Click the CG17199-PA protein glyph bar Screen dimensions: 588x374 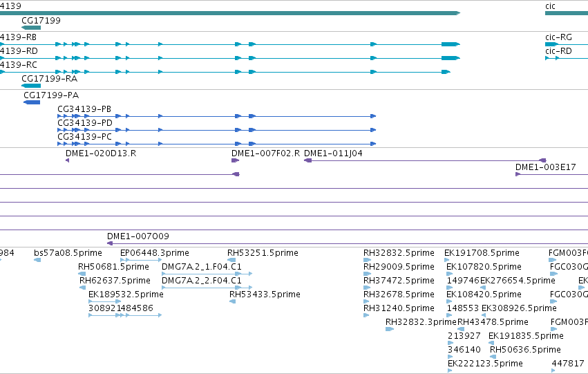[32, 102]
